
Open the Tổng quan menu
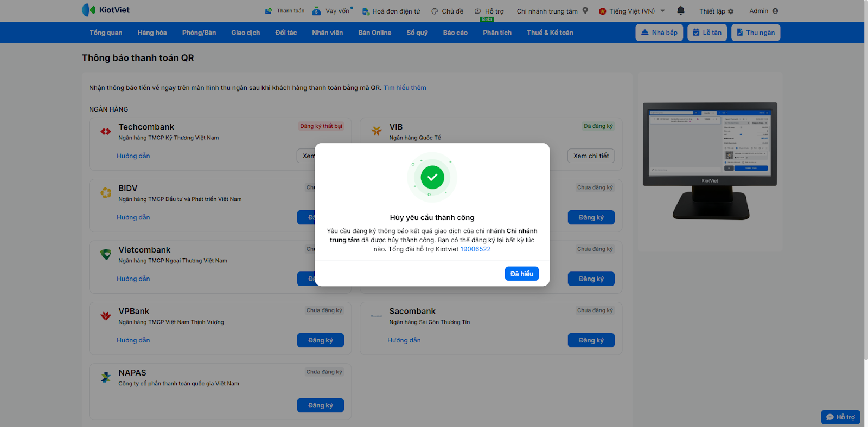[x=106, y=33]
